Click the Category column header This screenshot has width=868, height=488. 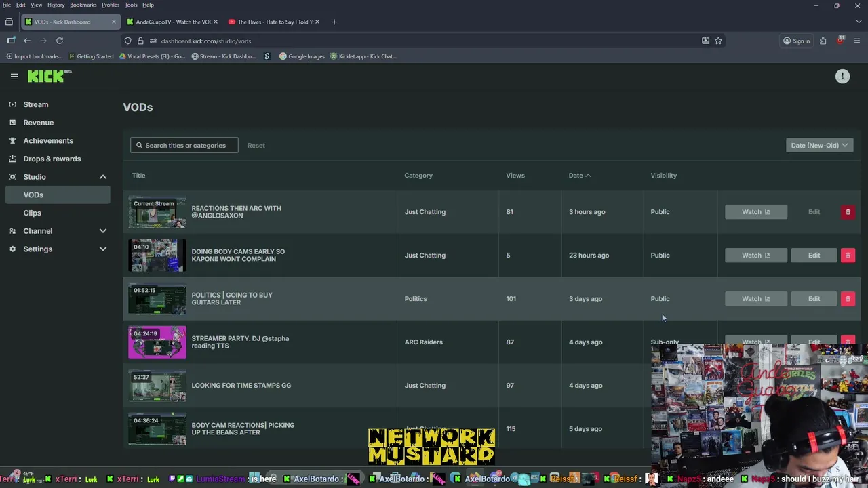point(418,176)
